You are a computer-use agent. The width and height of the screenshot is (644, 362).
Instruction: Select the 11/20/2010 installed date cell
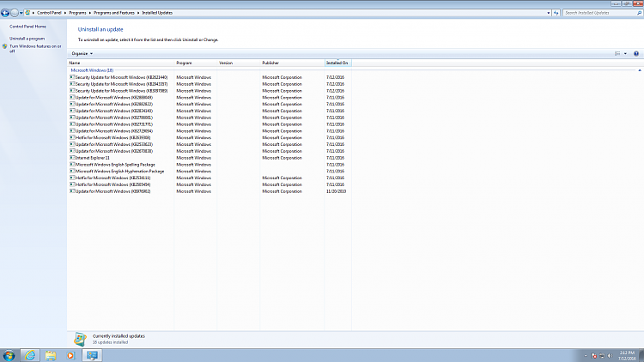pos(337,191)
